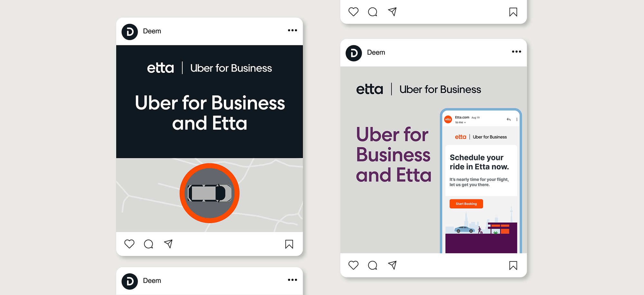Click orange etta sender avatar in email
The height and width of the screenshot is (295, 644).
tap(448, 119)
